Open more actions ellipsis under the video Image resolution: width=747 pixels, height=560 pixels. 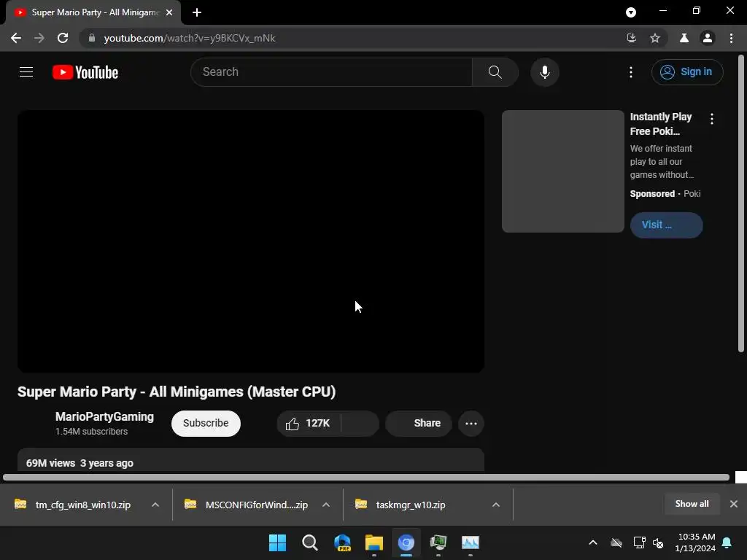471,424
